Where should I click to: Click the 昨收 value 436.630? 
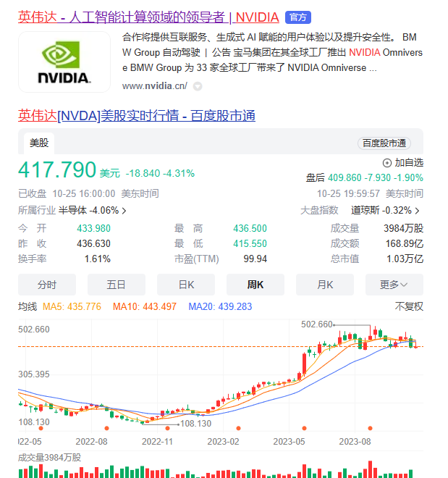(x=93, y=243)
